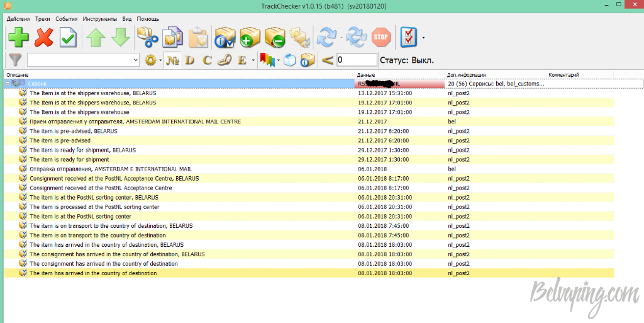This screenshot has height=323, width=644.
Task: Open the checklist icon dropdown arrow
Action: click(423, 38)
